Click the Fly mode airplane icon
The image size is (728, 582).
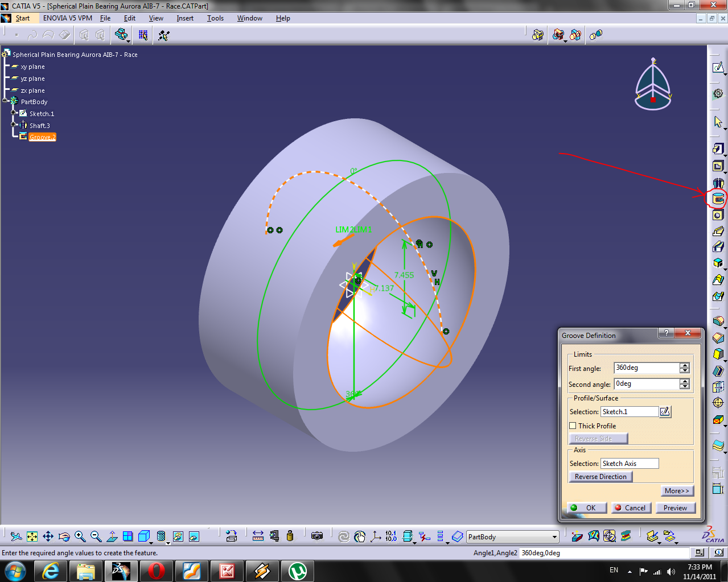tap(17, 536)
